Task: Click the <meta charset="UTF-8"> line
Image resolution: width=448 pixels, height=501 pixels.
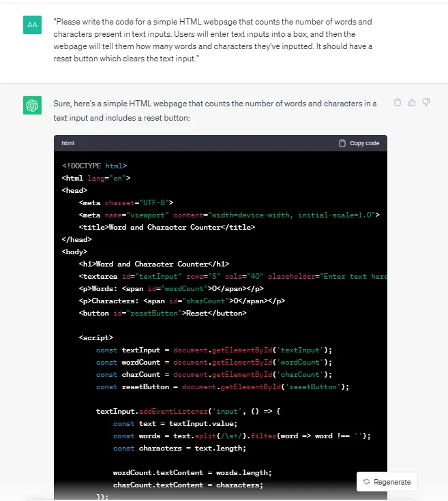Action: [126, 202]
